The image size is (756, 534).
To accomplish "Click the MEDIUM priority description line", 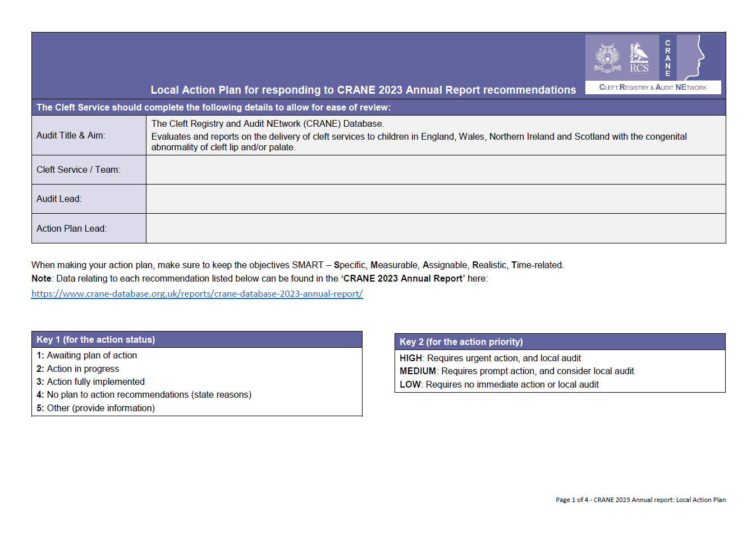I will point(516,371).
